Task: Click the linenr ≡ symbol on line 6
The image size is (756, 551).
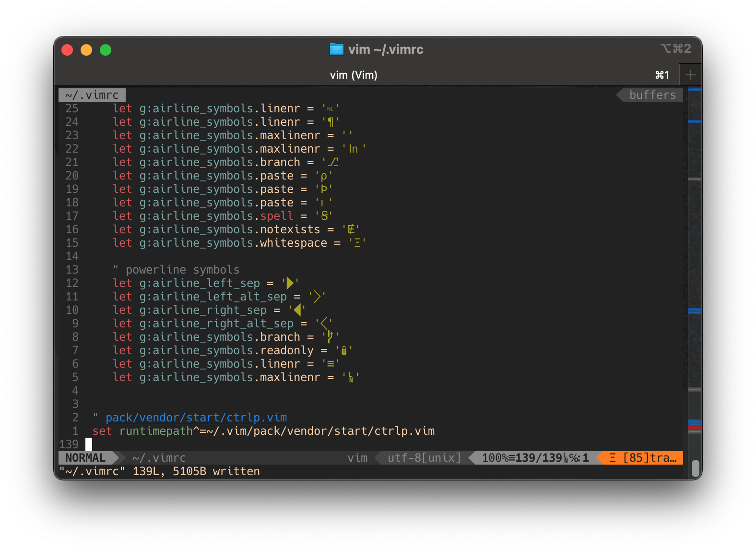Action: tap(330, 364)
